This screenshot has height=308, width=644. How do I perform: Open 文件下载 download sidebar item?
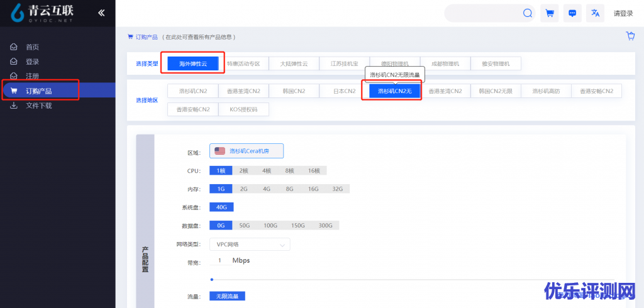click(x=38, y=106)
